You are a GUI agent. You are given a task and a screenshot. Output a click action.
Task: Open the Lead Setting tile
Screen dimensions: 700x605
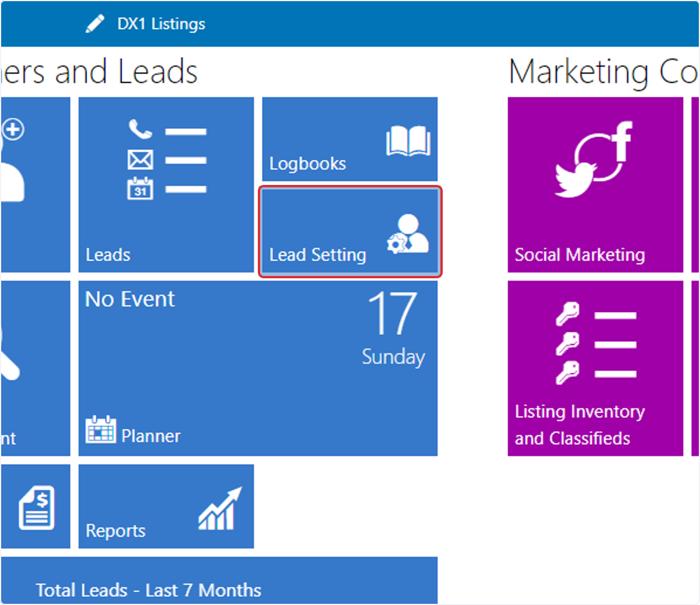350,232
